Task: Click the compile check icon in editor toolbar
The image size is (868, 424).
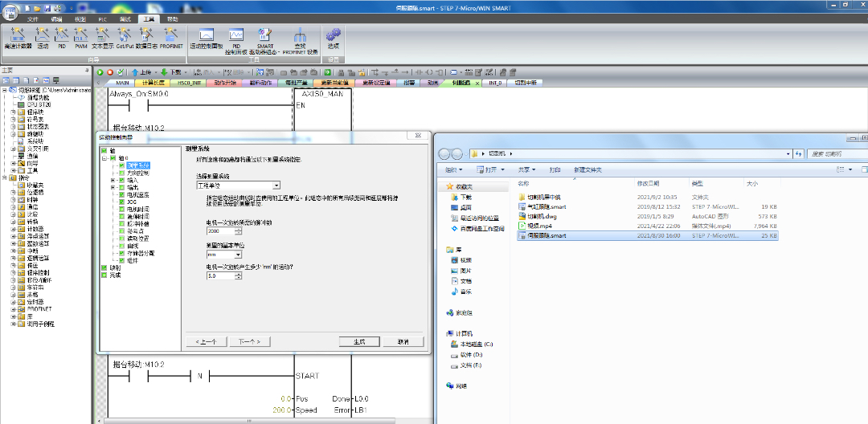Action: pos(120,72)
